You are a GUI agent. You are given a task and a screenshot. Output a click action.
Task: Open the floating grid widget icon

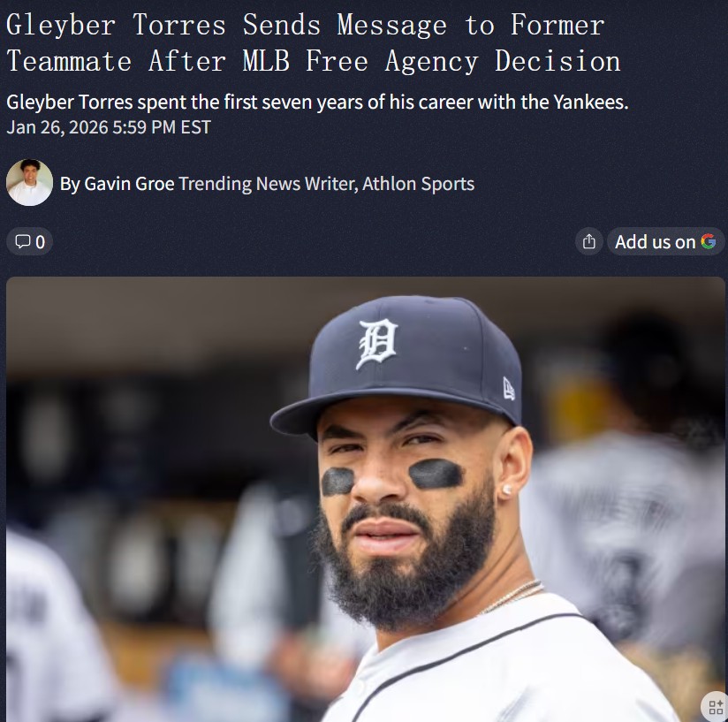coord(715,707)
